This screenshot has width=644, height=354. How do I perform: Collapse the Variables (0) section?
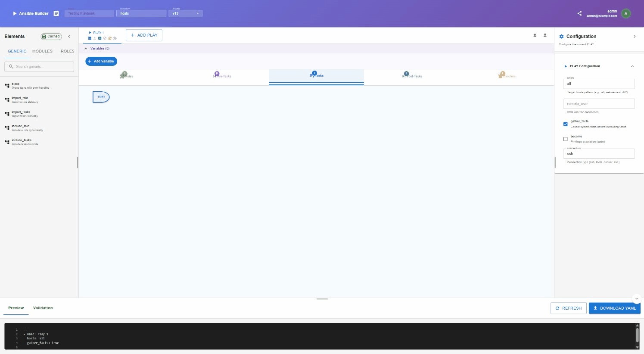[86, 49]
